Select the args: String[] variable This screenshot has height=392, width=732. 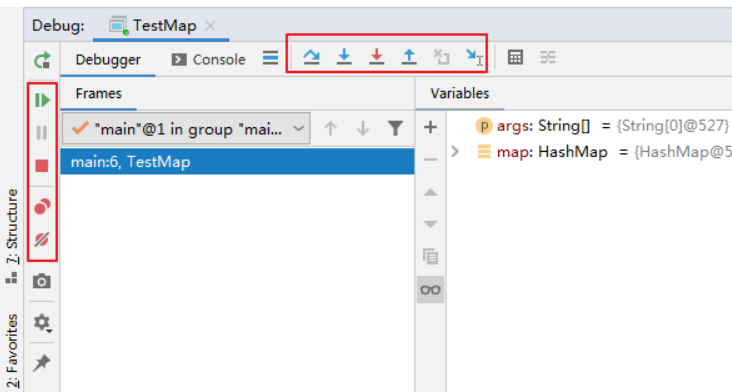click(602, 126)
